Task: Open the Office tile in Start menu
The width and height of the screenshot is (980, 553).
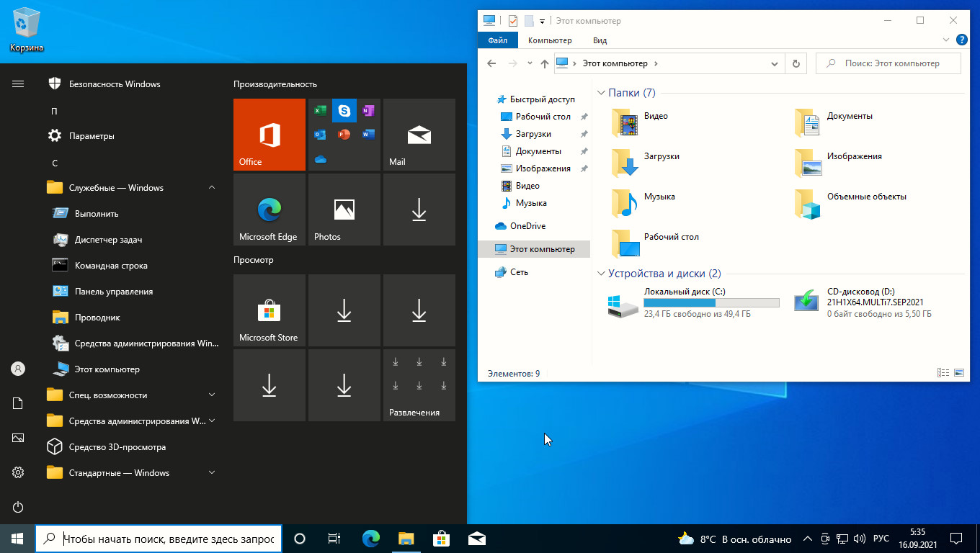Action: click(269, 135)
